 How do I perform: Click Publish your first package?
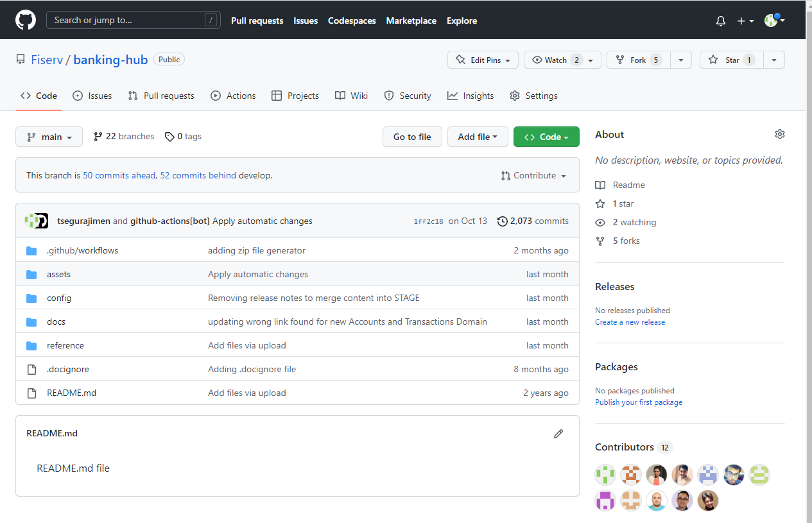click(639, 402)
